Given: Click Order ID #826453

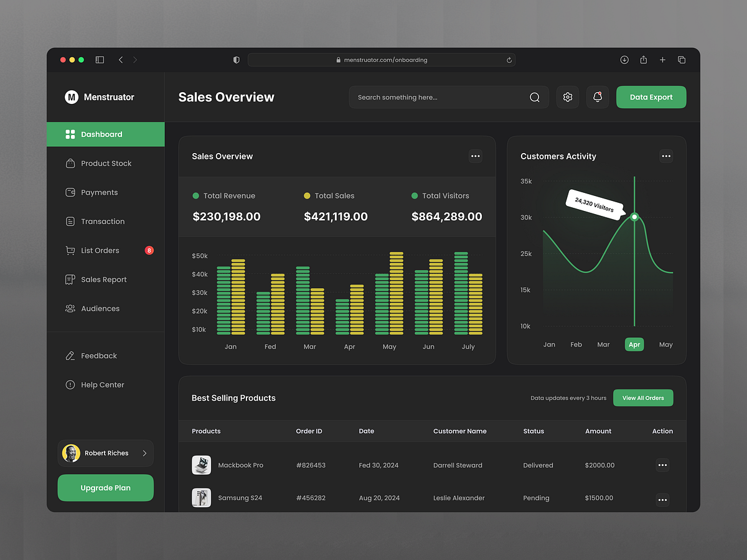Looking at the screenshot, I should tap(311, 465).
